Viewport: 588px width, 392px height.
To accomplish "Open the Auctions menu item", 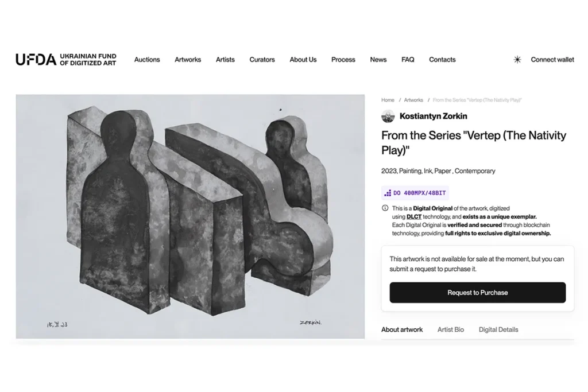I will pyautogui.click(x=147, y=60).
